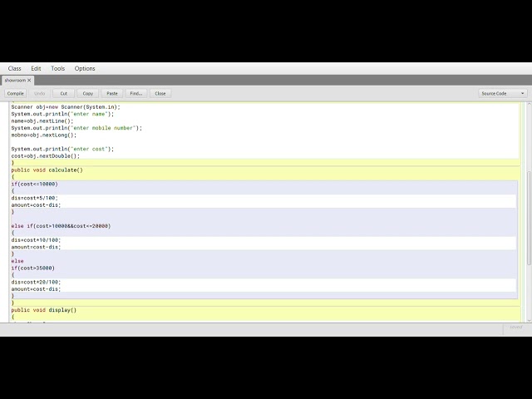Click the scrollbar up arrow
Image resolution: width=532 pixels, height=399 pixels.
click(529, 105)
